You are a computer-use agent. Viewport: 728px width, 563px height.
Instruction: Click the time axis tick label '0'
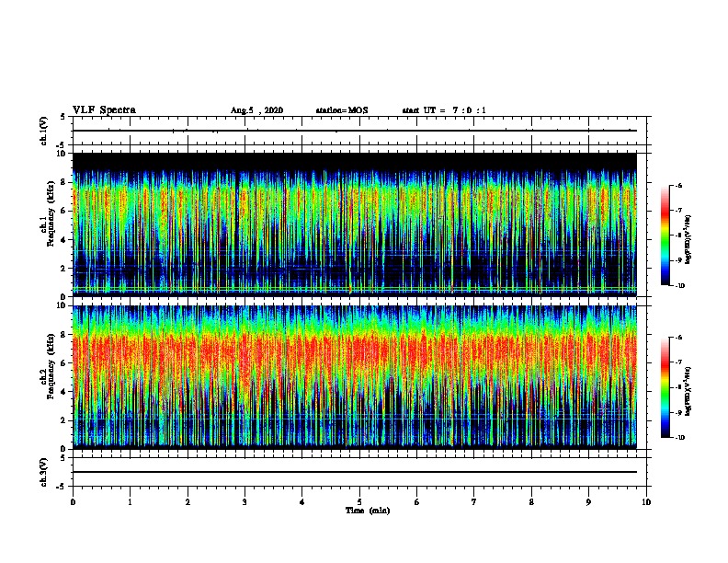(73, 502)
